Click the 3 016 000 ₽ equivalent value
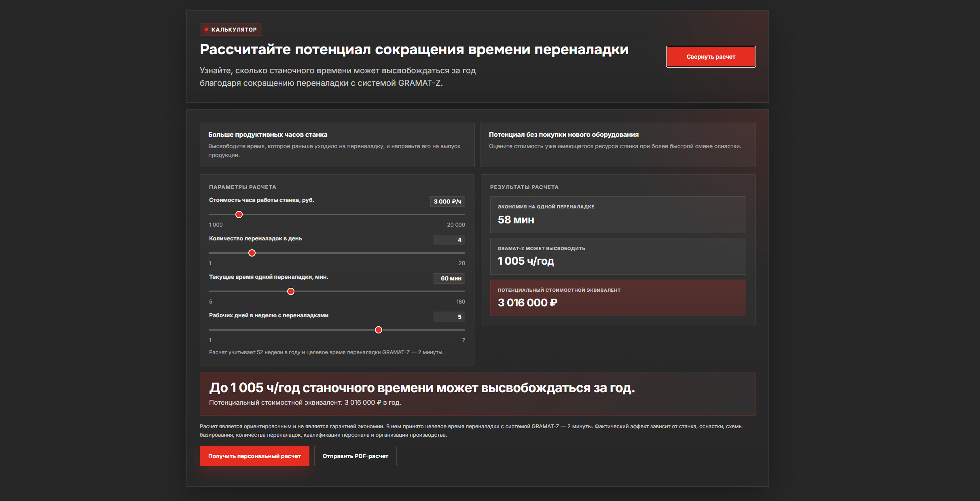Viewport: 980px width, 501px height. [527, 303]
